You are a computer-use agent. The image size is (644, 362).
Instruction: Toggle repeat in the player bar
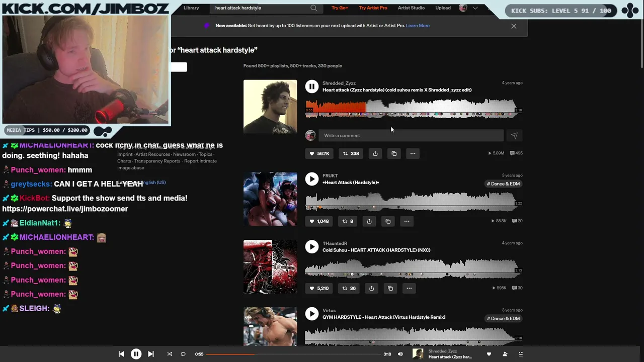[x=183, y=354]
